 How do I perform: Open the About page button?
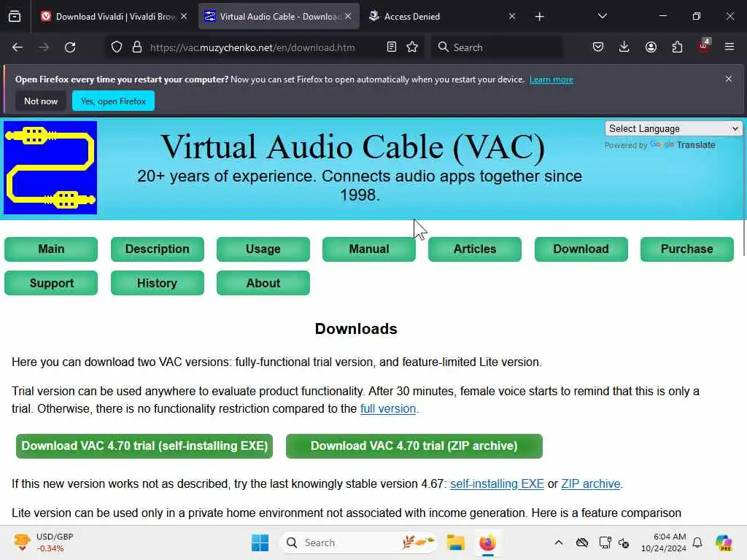(263, 283)
